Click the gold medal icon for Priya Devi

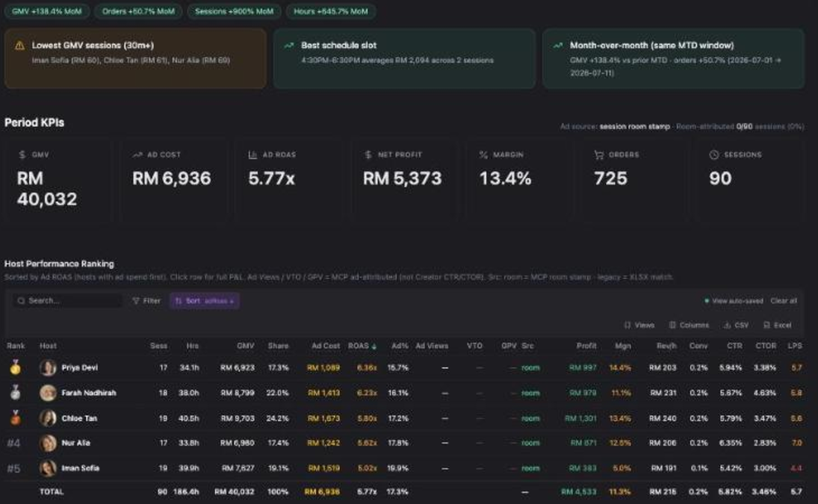pos(16,367)
